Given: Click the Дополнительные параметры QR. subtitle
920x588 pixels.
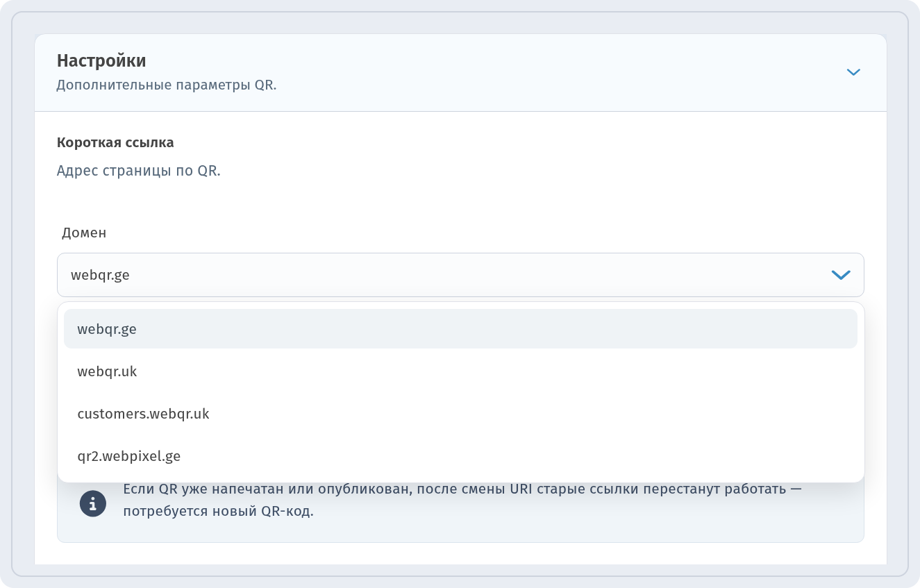Looking at the screenshot, I should tap(167, 86).
